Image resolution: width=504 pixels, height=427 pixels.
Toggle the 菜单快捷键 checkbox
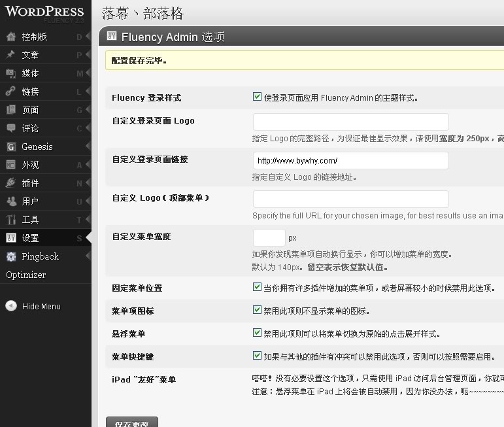257,356
